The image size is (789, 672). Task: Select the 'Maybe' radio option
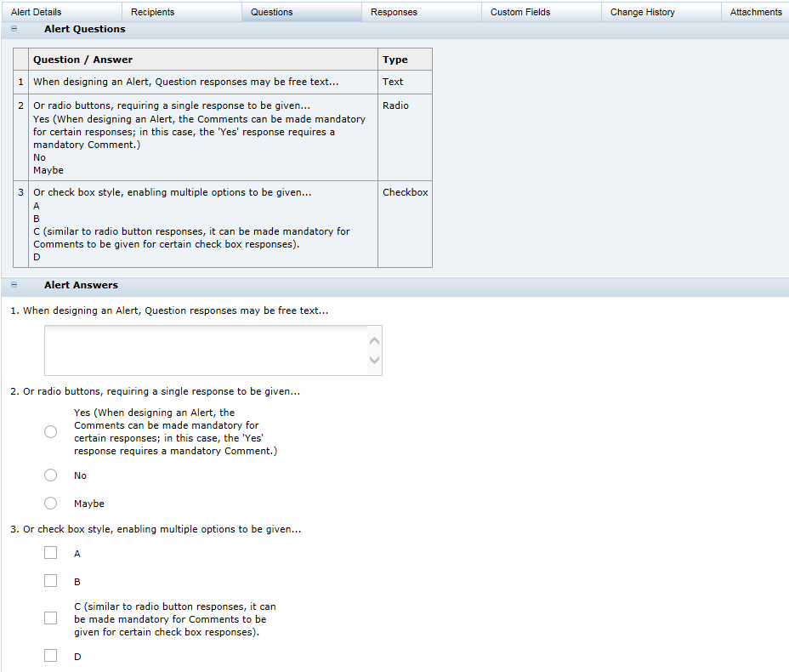[x=50, y=503]
